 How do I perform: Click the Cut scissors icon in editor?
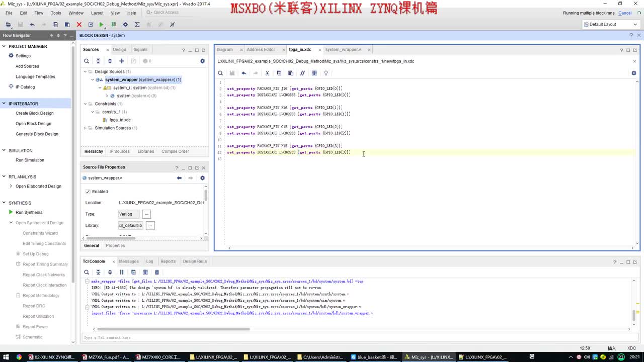tap(267, 73)
